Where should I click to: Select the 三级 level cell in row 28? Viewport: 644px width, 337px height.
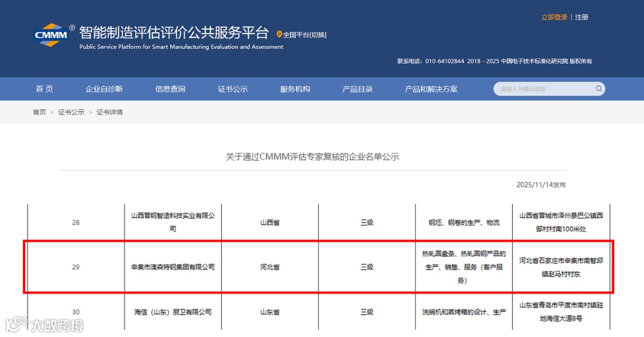tap(367, 222)
